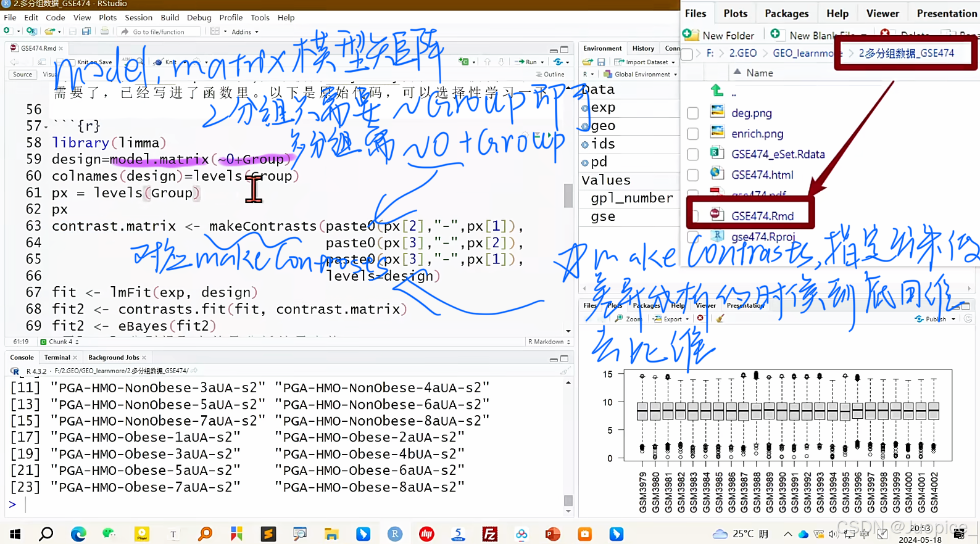Open the Session menu
Screen dimensions: 980x544
[138, 17]
